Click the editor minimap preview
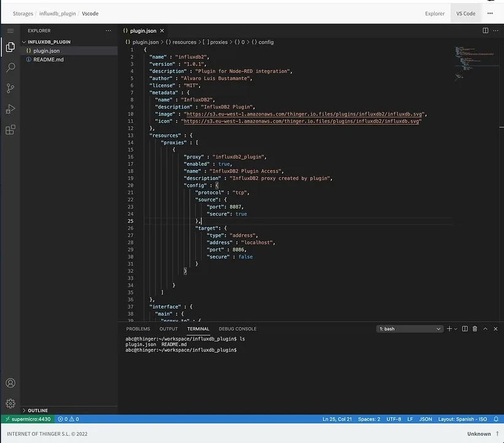 (x=475, y=63)
